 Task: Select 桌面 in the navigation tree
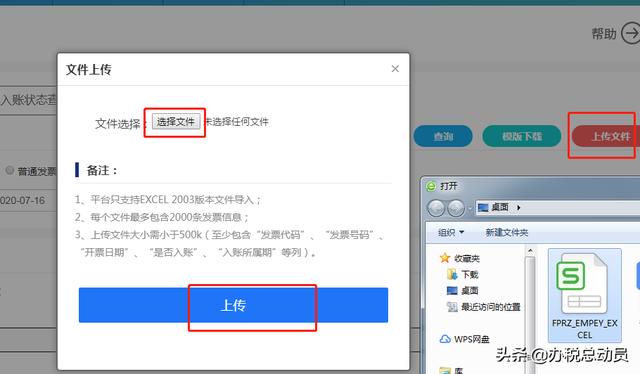[x=469, y=290]
